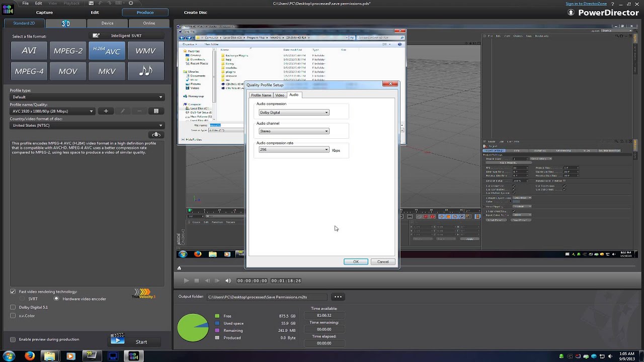Open the media player taskbar icon
Screen dimensions: 644x362
70,356
